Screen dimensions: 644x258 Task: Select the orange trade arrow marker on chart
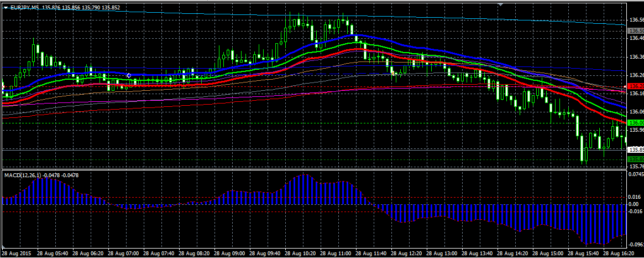[x=392, y=73]
